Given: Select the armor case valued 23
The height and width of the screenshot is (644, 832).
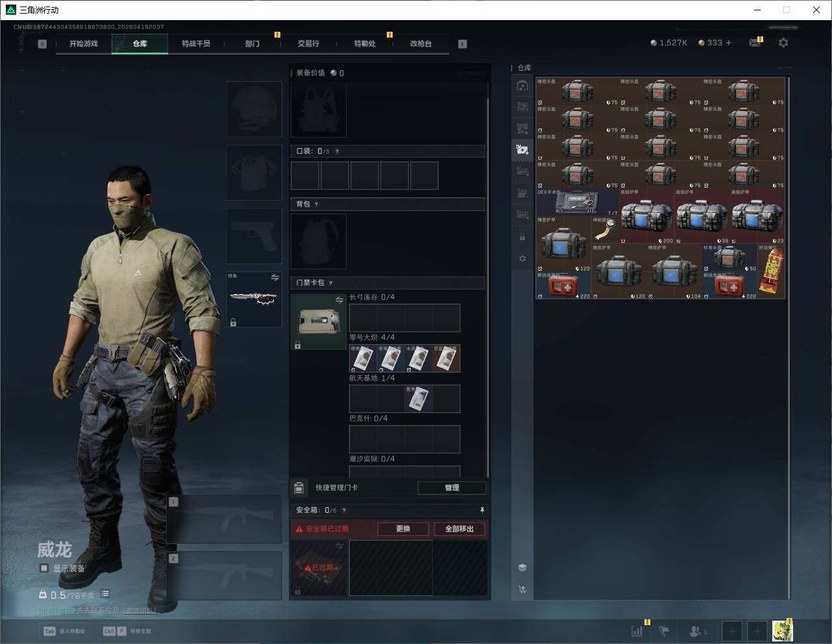Looking at the screenshot, I should click(757, 217).
